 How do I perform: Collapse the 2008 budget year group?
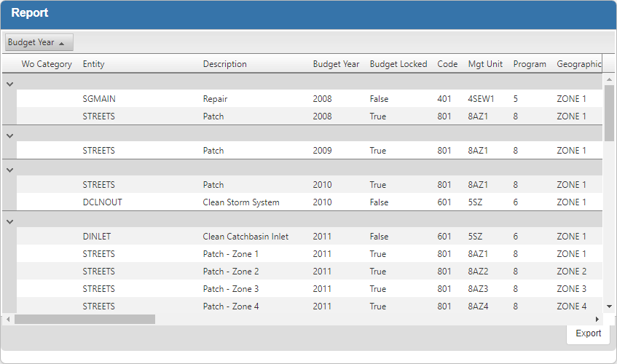10,84
